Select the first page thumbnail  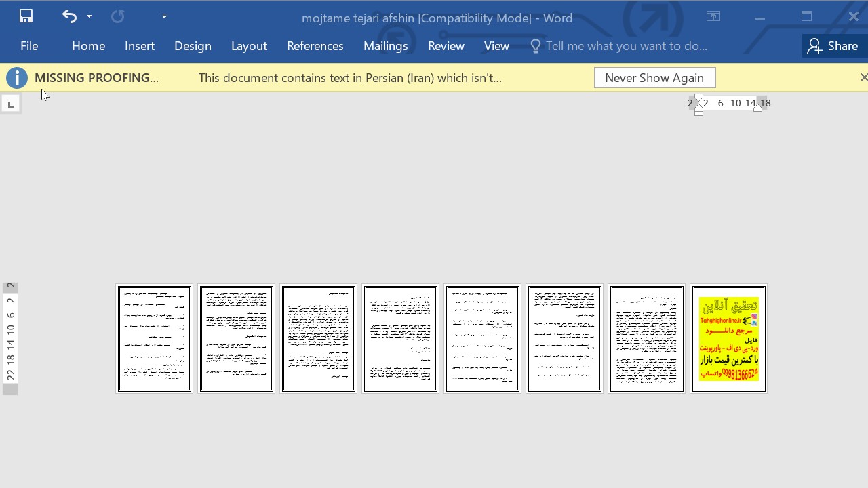pos(155,339)
